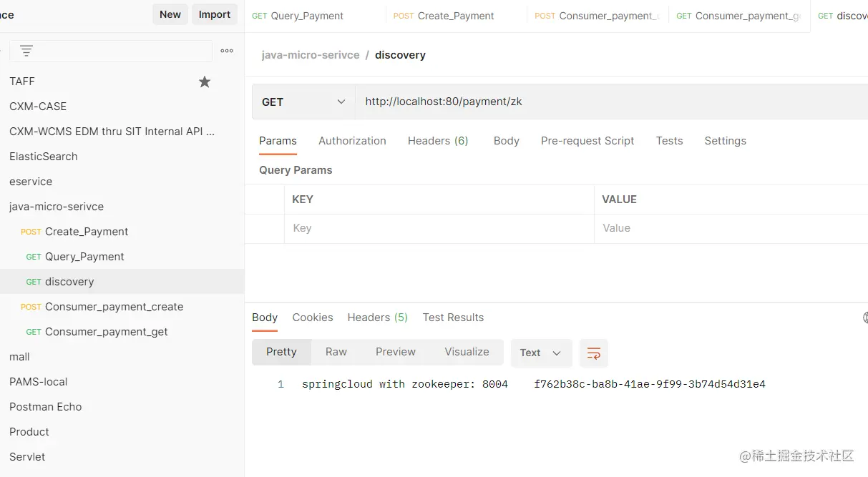This screenshot has height=477, width=868.
Task: Click the Key query param field
Action: tap(438, 228)
